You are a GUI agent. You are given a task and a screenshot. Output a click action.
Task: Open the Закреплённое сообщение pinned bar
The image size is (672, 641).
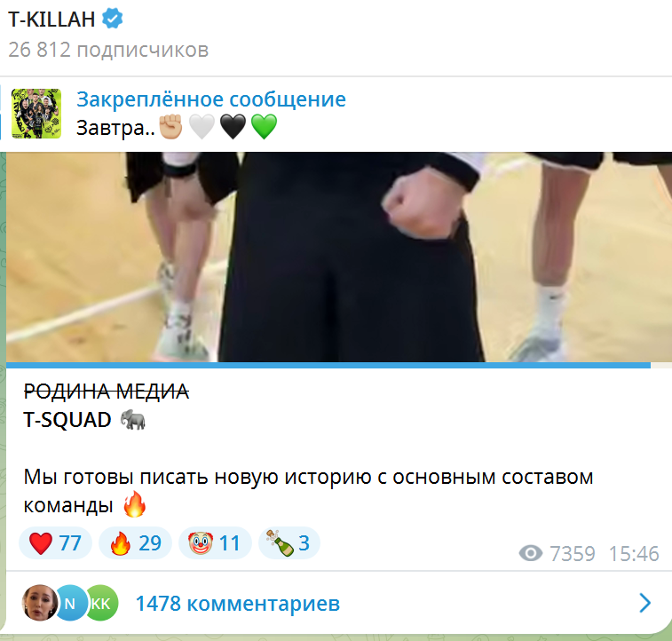tap(336, 114)
